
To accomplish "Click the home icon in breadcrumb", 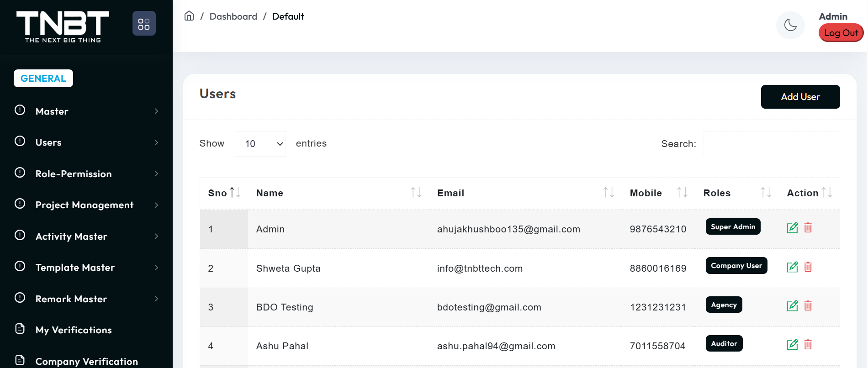I will [x=189, y=16].
